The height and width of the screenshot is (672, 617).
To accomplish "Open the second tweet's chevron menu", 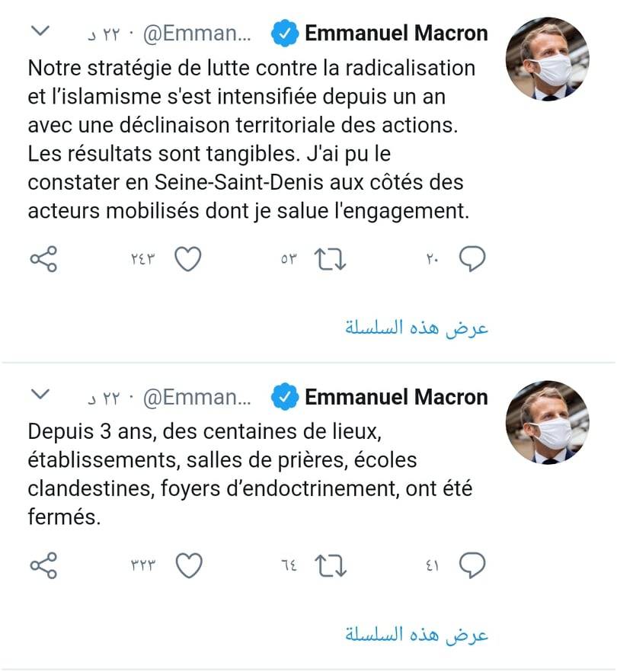I will (x=40, y=394).
